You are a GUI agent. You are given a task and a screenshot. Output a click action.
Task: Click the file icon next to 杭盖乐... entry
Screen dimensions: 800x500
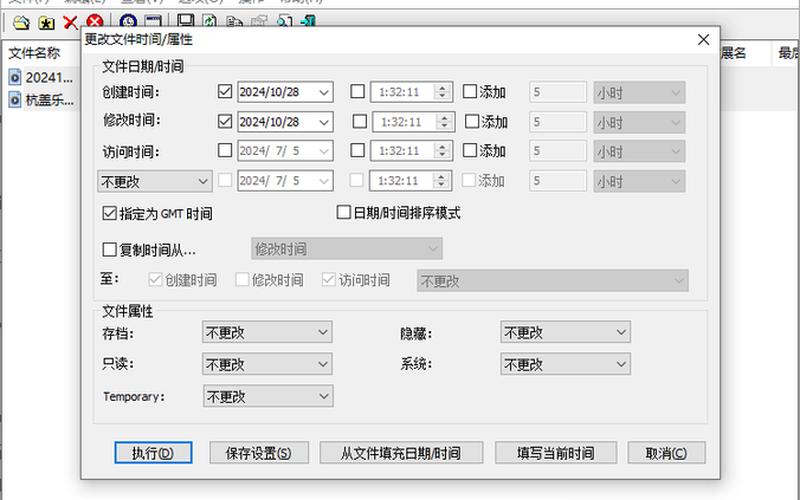pyautogui.click(x=15, y=100)
